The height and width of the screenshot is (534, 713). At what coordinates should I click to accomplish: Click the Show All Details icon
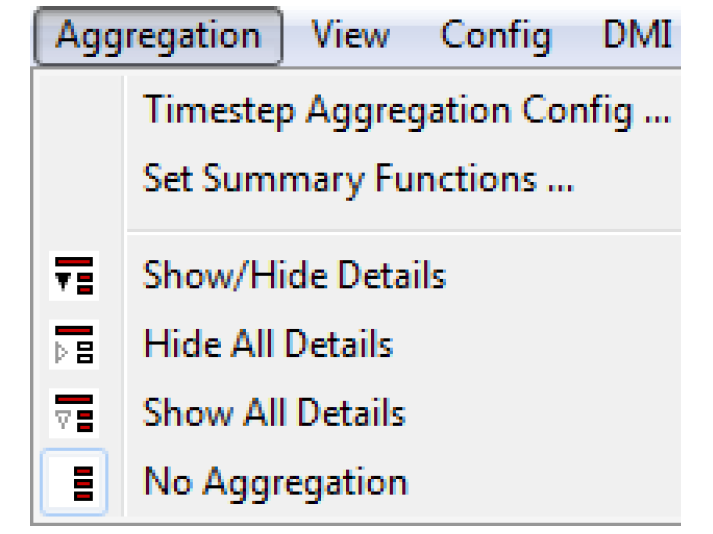click(x=74, y=413)
